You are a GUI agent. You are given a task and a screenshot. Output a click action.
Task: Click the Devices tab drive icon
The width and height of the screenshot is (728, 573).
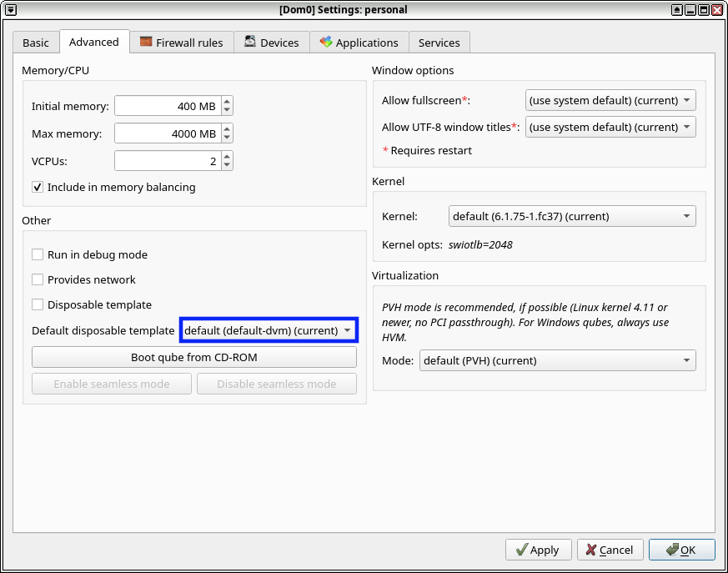point(250,42)
